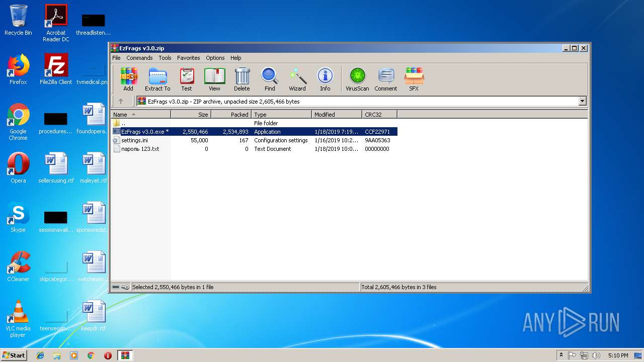644x362 pixels.
Task: Click the CRC32 value 9AA05363
Action: pos(377,140)
